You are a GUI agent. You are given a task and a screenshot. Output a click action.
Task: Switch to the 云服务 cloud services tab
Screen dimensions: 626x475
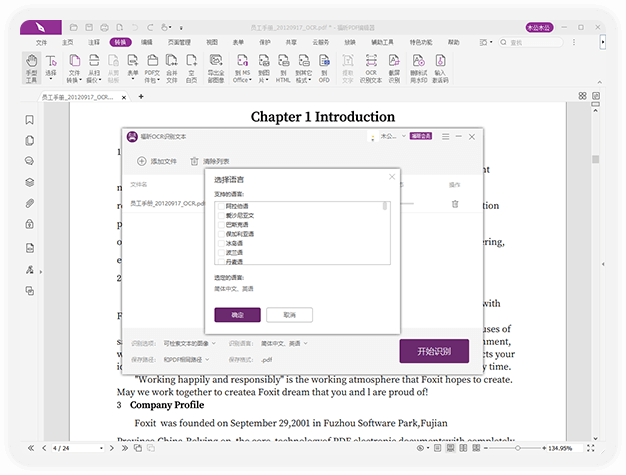tap(321, 42)
